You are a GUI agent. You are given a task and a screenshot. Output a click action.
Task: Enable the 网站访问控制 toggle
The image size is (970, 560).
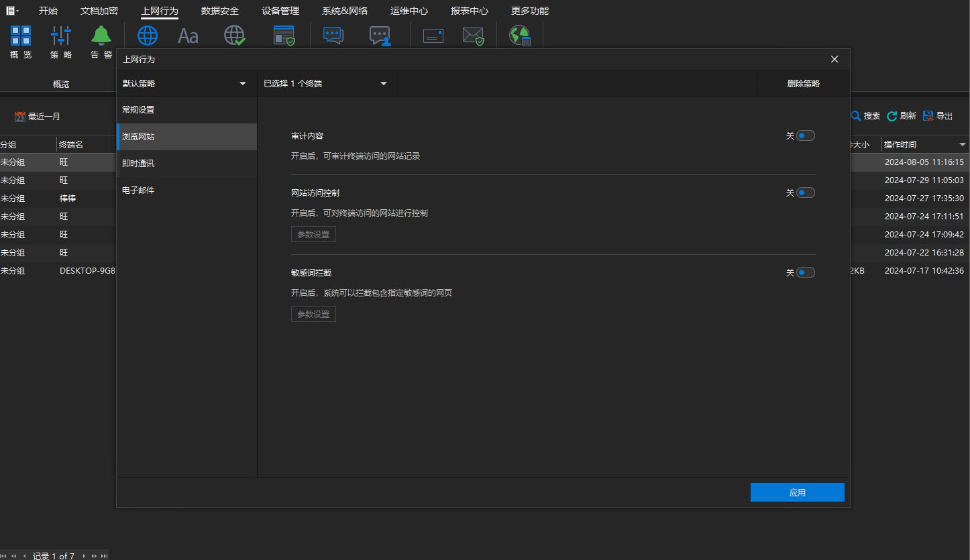pyautogui.click(x=806, y=192)
